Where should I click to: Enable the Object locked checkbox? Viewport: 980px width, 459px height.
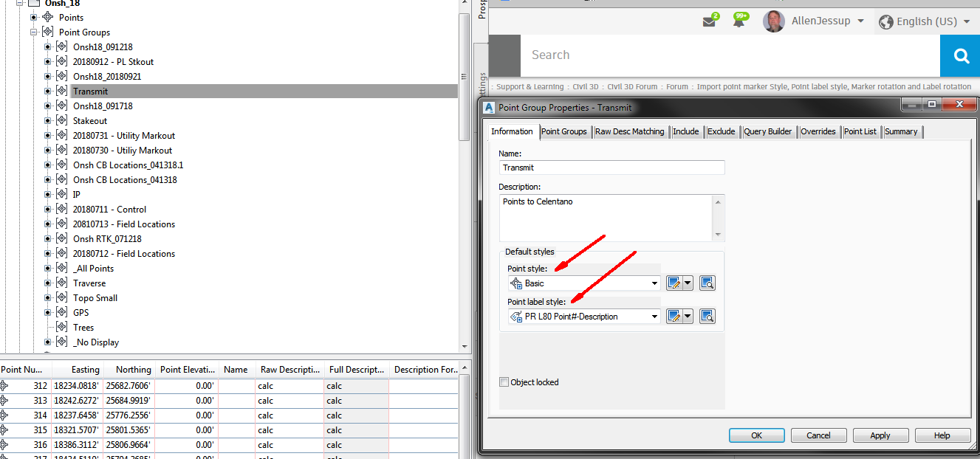(x=504, y=382)
